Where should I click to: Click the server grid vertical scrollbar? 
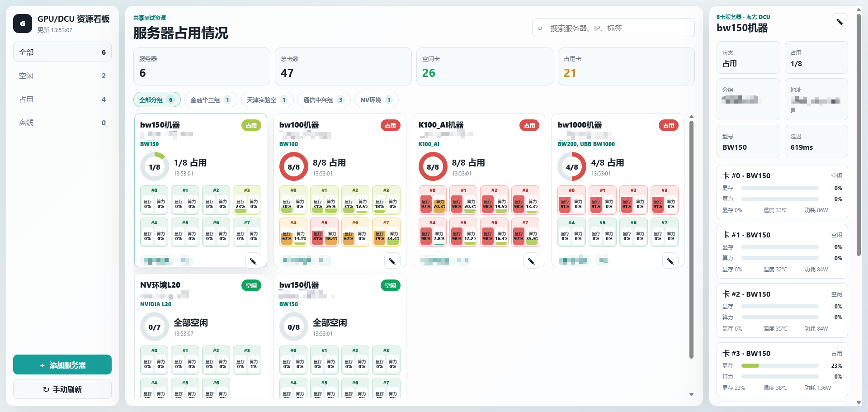point(691,240)
